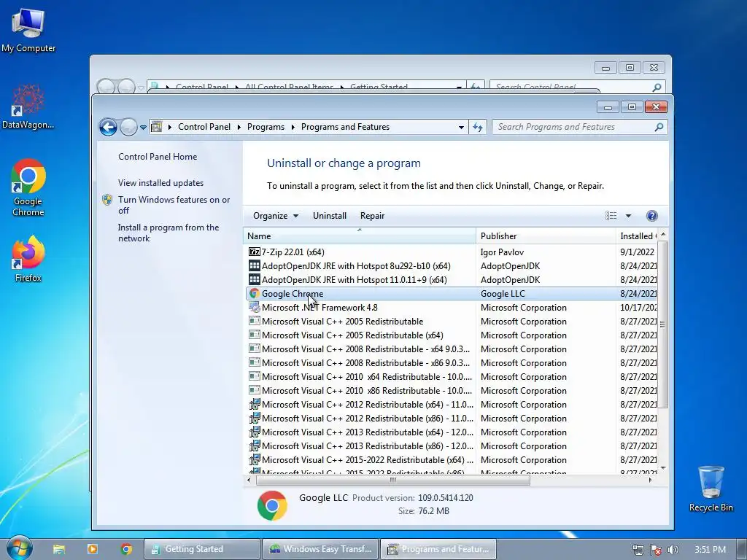Screen dimensions: 747x560
Task: Open the Organize dropdown menu
Action: [275, 216]
